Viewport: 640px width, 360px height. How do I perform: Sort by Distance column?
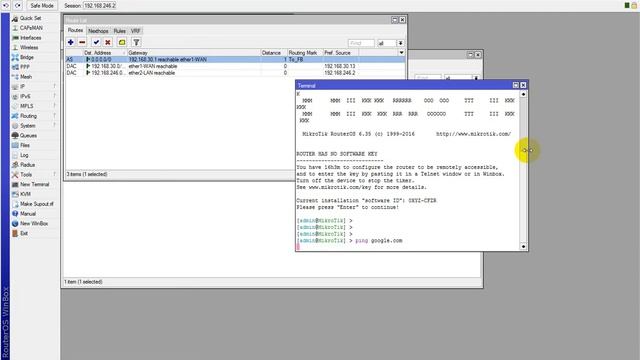click(x=274, y=53)
